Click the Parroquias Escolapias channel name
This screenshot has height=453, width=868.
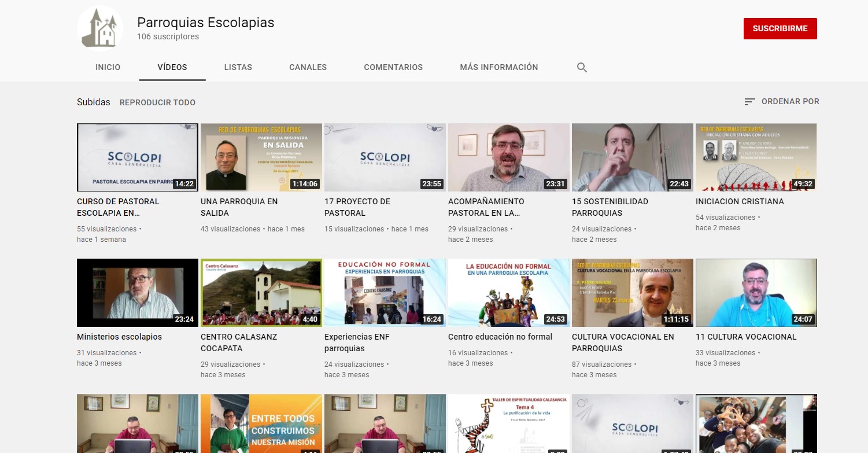pos(205,23)
